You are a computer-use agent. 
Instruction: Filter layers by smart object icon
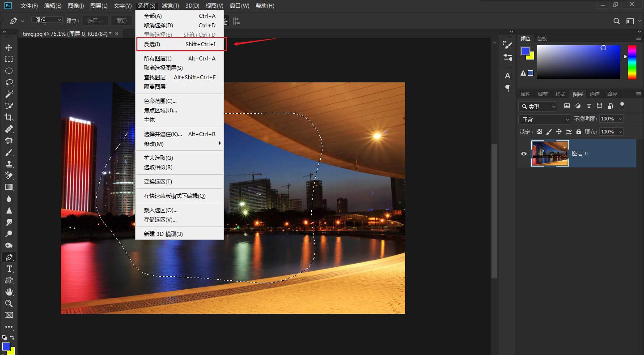point(610,106)
